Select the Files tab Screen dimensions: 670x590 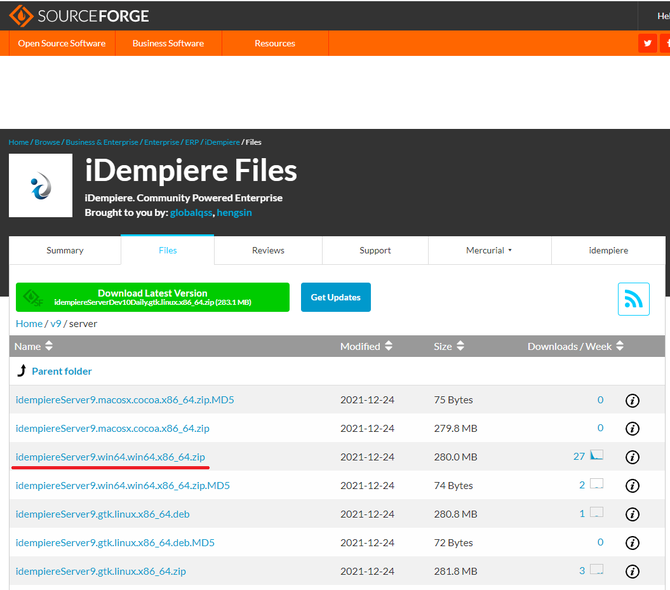[168, 250]
